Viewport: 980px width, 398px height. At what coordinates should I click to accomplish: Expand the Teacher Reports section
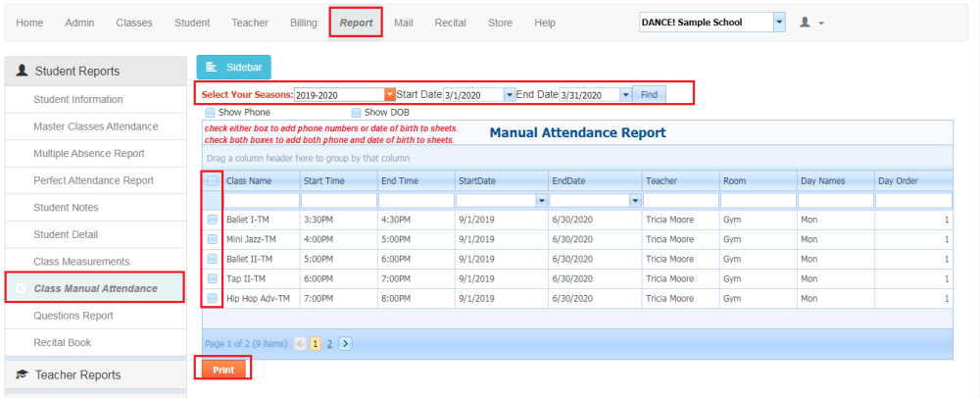[95, 374]
